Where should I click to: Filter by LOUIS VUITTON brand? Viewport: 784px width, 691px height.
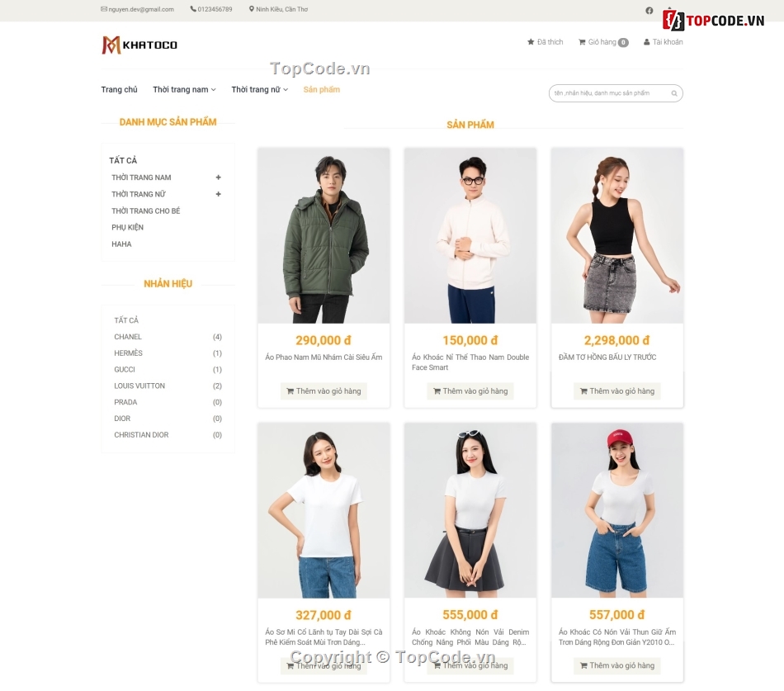[x=139, y=386]
